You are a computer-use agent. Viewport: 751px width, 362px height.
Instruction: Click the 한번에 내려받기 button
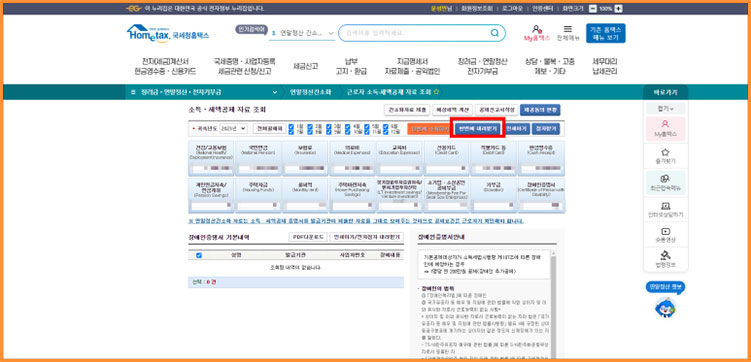pyautogui.click(x=478, y=129)
